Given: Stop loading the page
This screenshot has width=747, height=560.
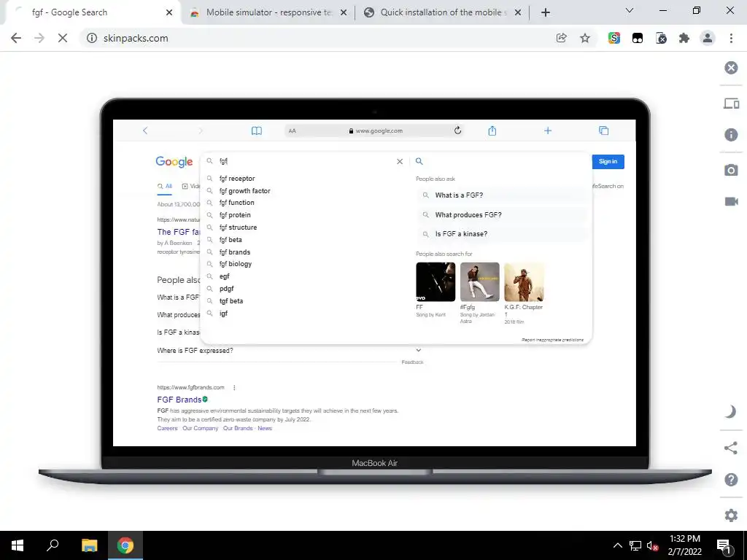Looking at the screenshot, I should [63, 38].
